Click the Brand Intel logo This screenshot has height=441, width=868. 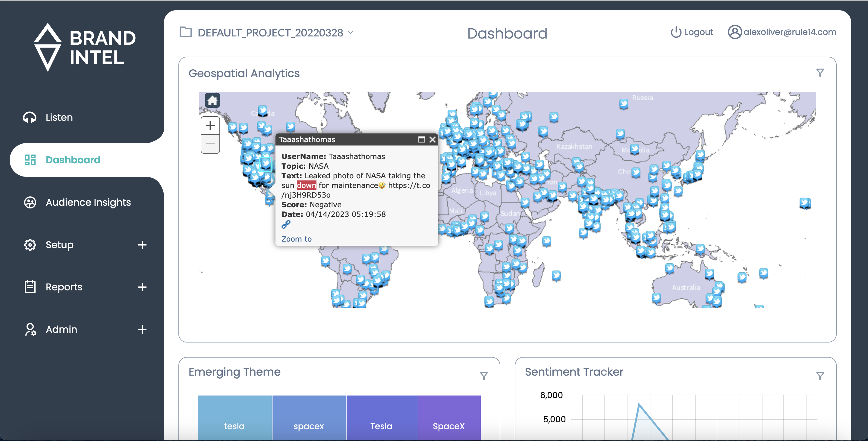(x=85, y=47)
